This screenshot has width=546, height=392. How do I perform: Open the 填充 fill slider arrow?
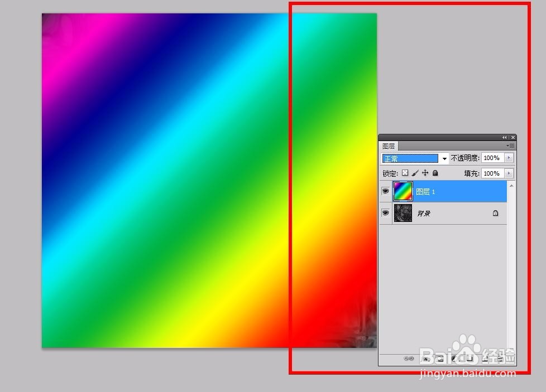click(509, 173)
